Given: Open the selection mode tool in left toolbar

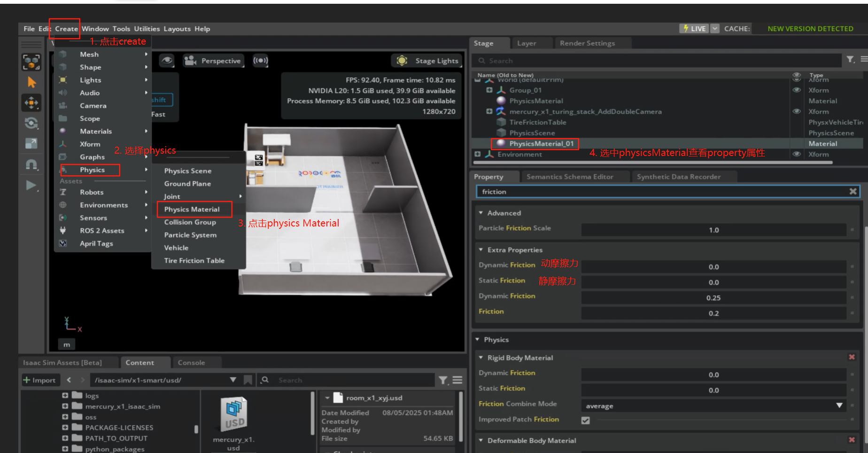Looking at the screenshot, I should 31,62.
